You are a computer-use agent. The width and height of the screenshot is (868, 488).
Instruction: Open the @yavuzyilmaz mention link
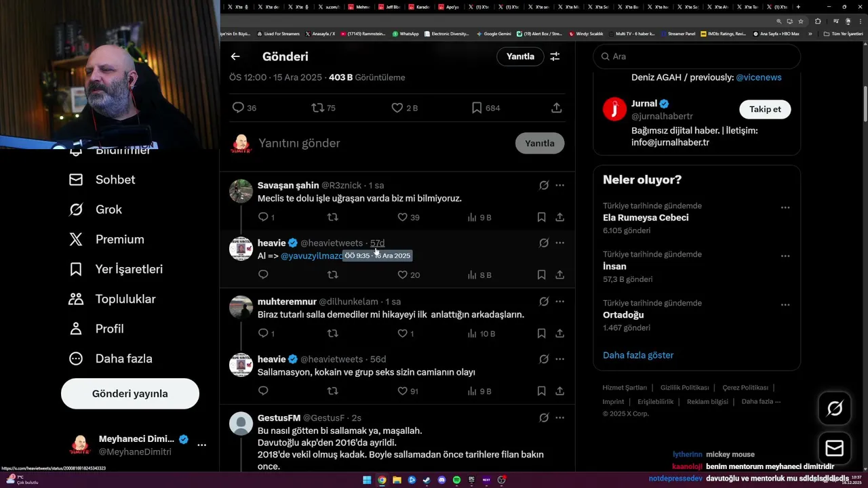(311, 256)
